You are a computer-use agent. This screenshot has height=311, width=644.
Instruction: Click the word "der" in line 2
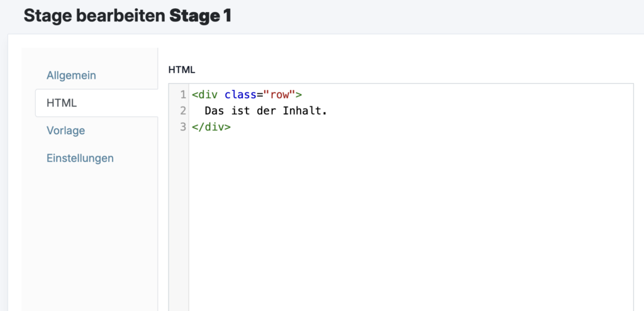(267, 111)
